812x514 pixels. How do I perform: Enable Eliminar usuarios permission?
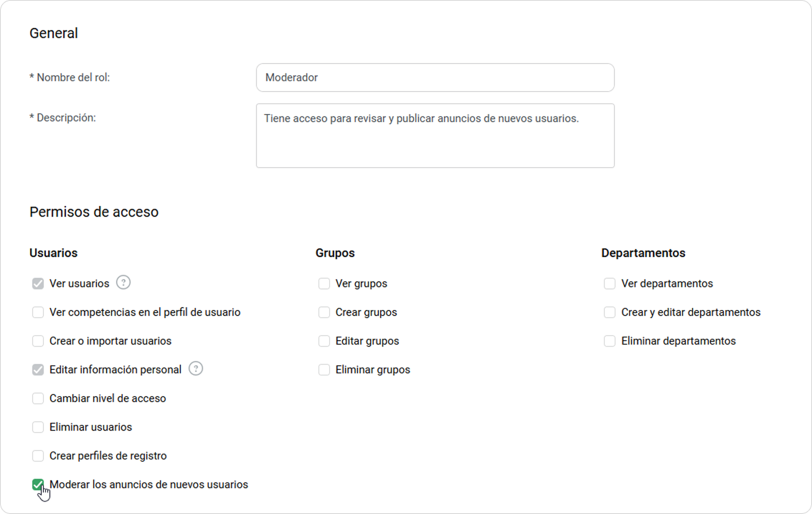(38, 427)
